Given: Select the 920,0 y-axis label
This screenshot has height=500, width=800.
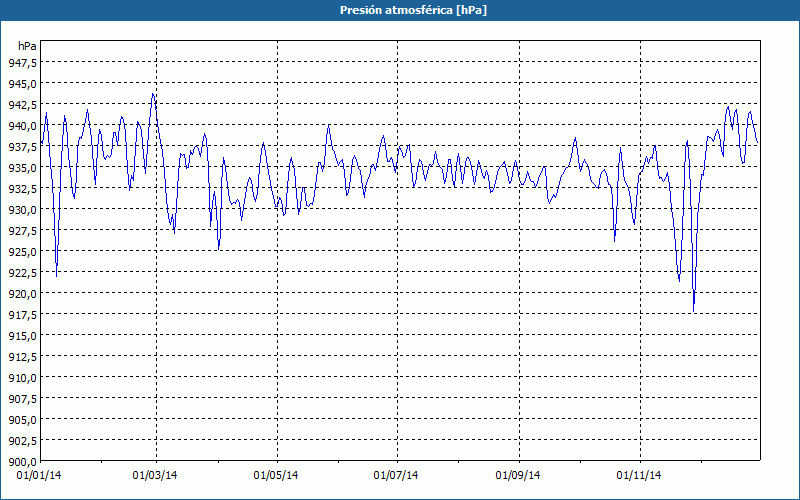Looking at the screenshot, I should coord(22,293).
